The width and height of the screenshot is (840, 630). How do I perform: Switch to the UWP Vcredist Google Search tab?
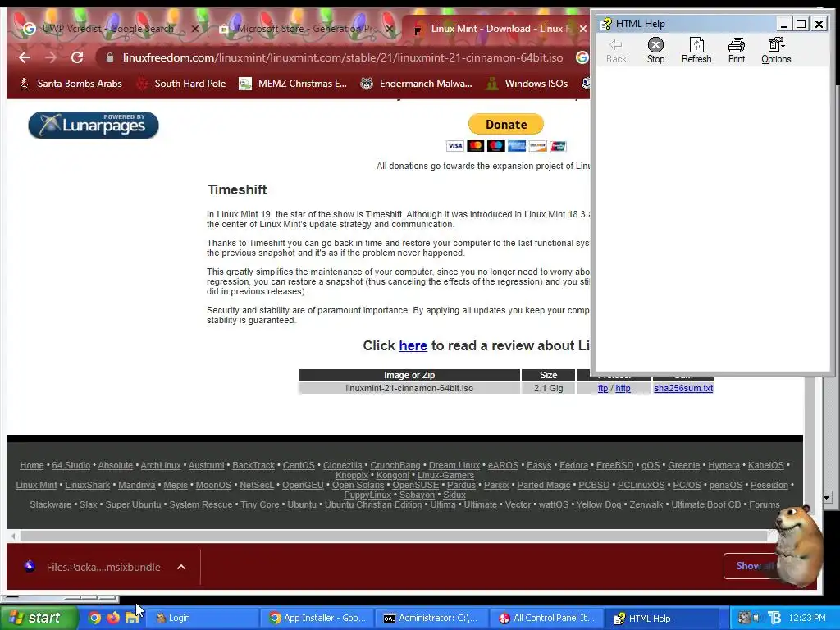point(107,29)
